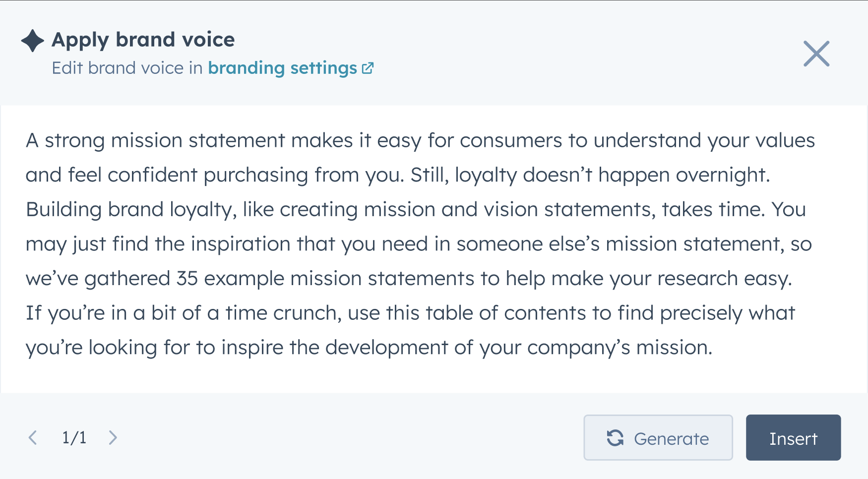Click 'Building brand loyalty' in the paragraph

click(x=128, y=210)
